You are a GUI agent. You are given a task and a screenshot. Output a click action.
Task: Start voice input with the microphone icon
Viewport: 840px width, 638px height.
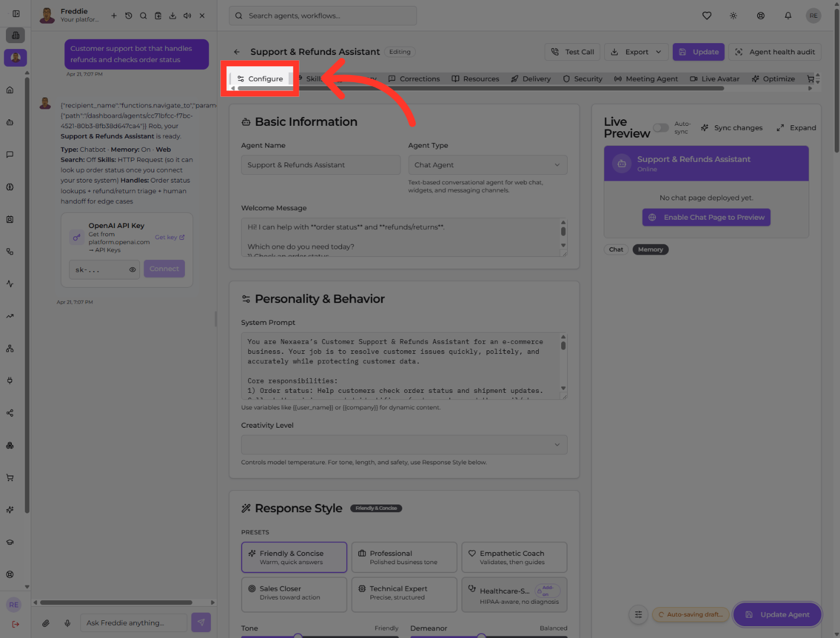point(68,623)
